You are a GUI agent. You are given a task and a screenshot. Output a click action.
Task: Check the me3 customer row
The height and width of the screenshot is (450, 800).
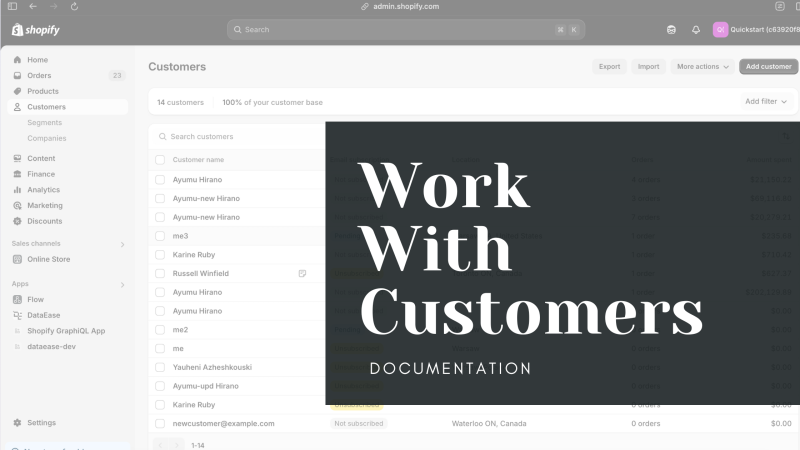160,236
